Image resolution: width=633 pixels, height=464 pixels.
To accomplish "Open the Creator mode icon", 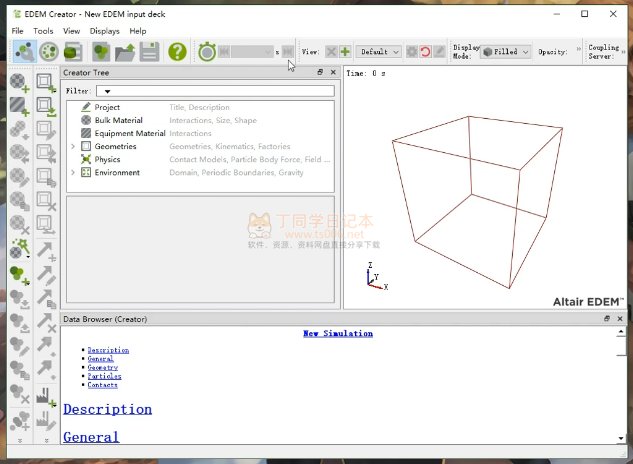I will pos(21,51).
